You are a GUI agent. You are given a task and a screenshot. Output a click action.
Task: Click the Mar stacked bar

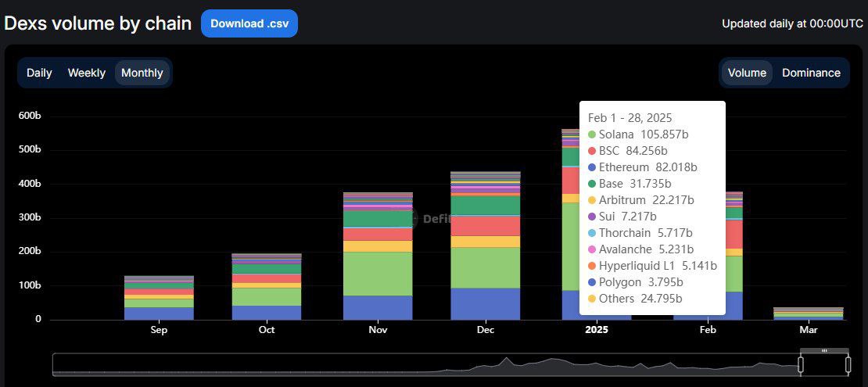click(809, 314)
